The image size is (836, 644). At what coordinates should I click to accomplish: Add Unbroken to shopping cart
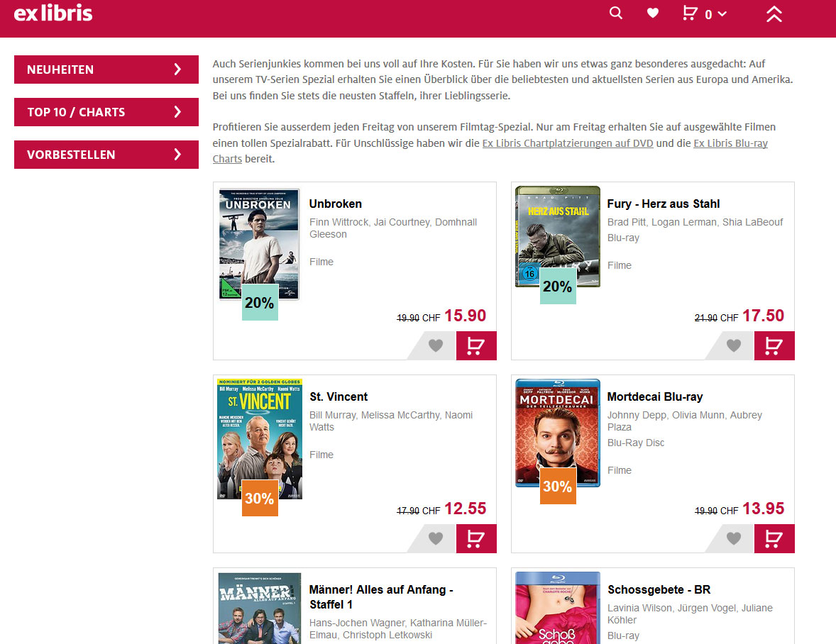point(476,345)
